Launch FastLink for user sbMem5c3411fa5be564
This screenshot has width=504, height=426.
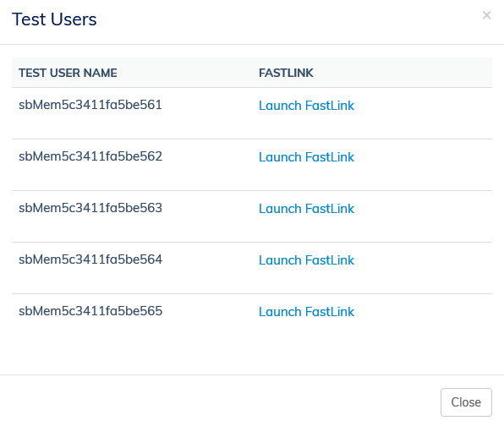306,259
